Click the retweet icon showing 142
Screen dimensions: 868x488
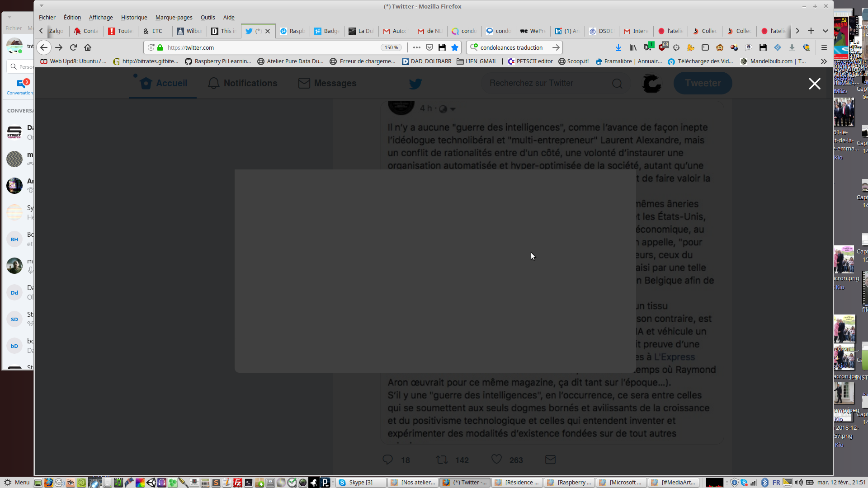(x=442, y=460)
